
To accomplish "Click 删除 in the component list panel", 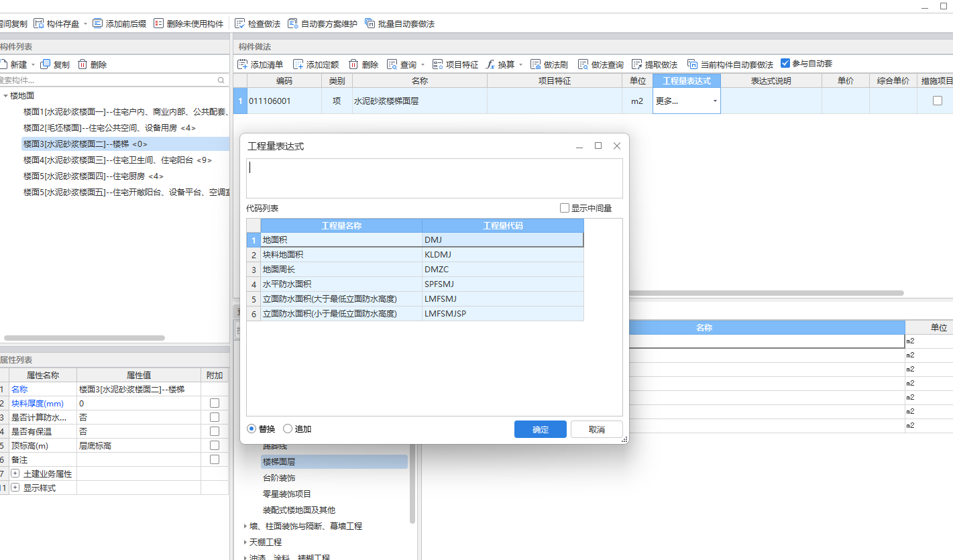I will [x=92, y=64].
